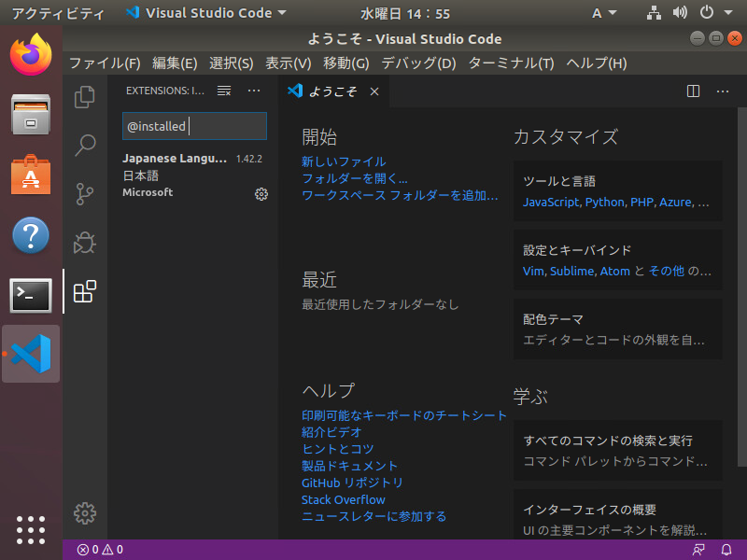Open the 編集(E) menu
The height and width of the screenshot is (560, 747).
175,63
